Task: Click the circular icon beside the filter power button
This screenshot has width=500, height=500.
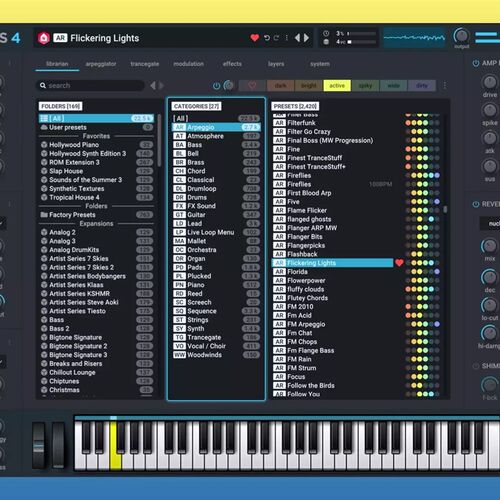Action: click(x=228, y=86)
